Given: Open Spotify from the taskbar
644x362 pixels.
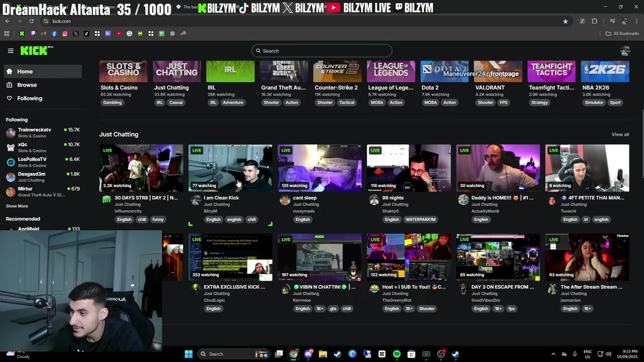Looking at the screenshot, I should (x=396, y=354).
